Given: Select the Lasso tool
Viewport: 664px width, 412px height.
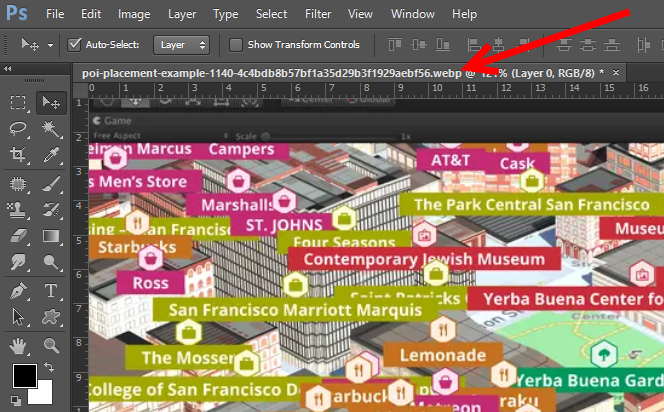Looking at the screenshot, I should [18, 129].
